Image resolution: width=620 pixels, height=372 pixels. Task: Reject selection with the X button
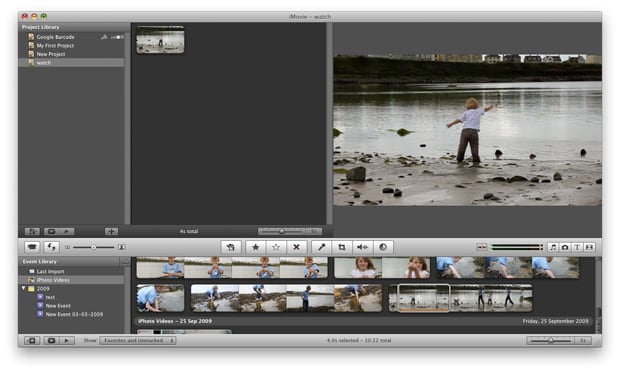tap(296, 247)
